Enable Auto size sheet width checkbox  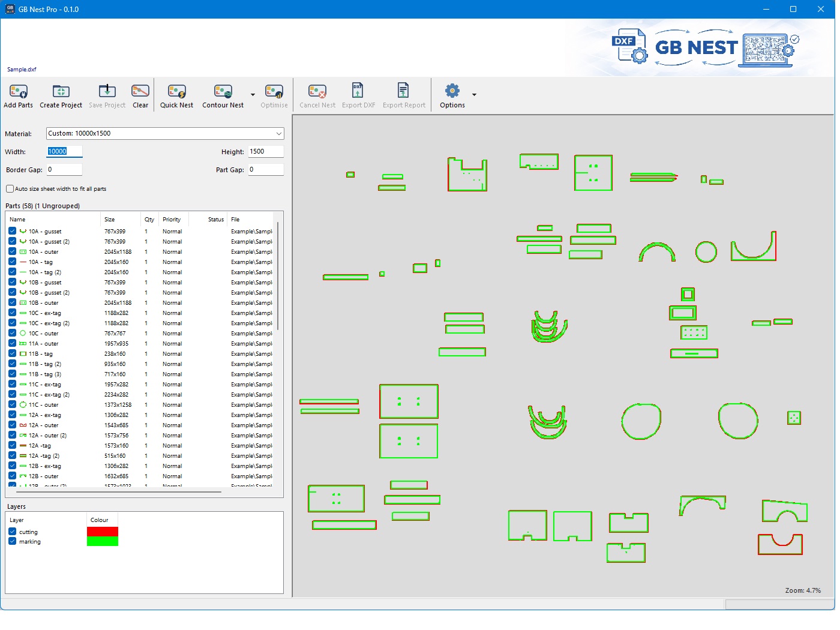pyautogui.click(x=10, y=188)
